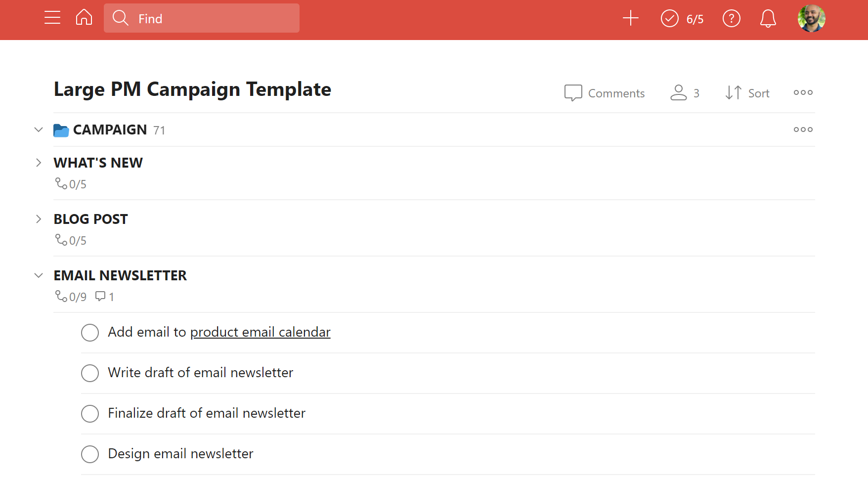Open the hamburger menu

52,18
